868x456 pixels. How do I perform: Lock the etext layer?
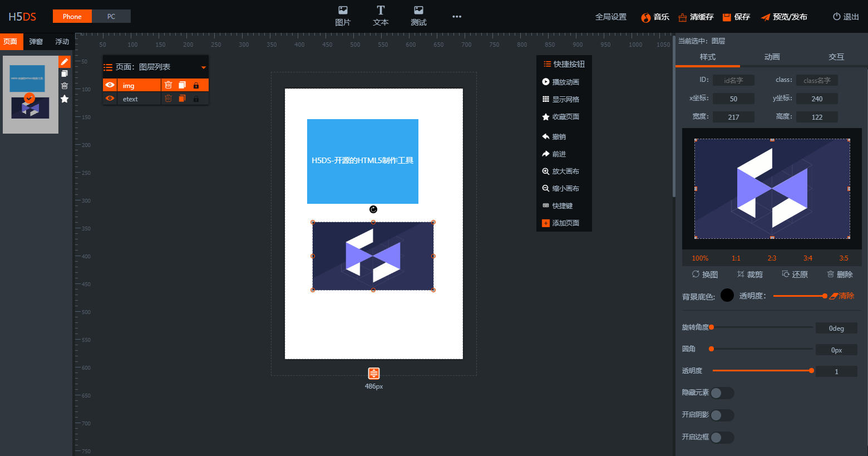tap(196, 99)
